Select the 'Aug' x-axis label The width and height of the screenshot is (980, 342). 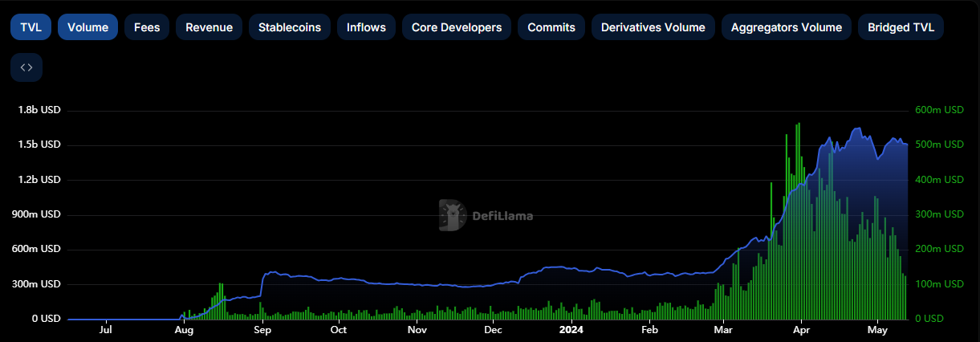coord(184,330)
